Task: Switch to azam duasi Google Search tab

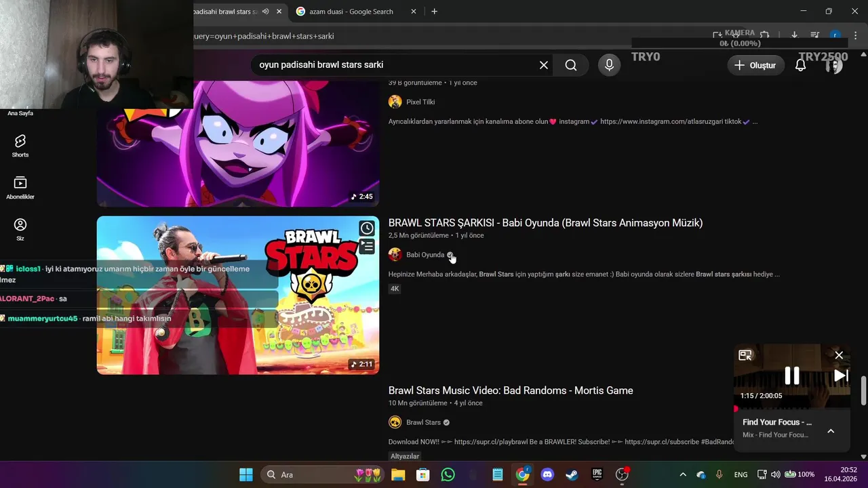Action: (351, 12)
